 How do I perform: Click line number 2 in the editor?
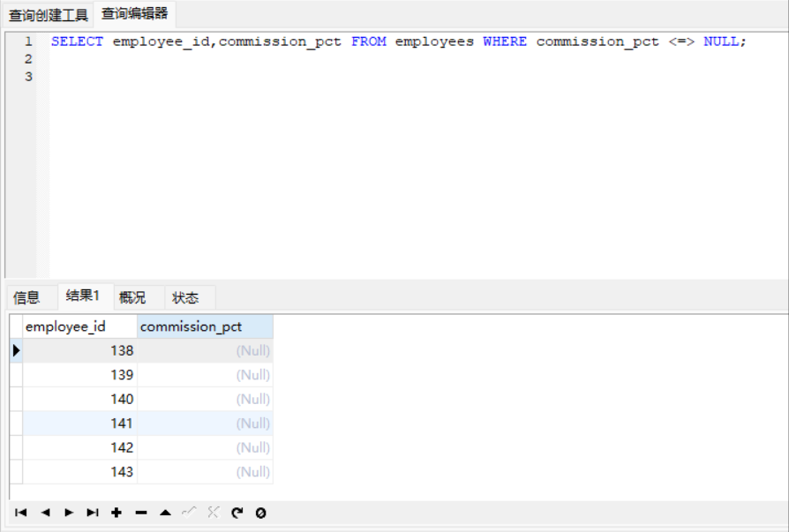coord(28,59)
